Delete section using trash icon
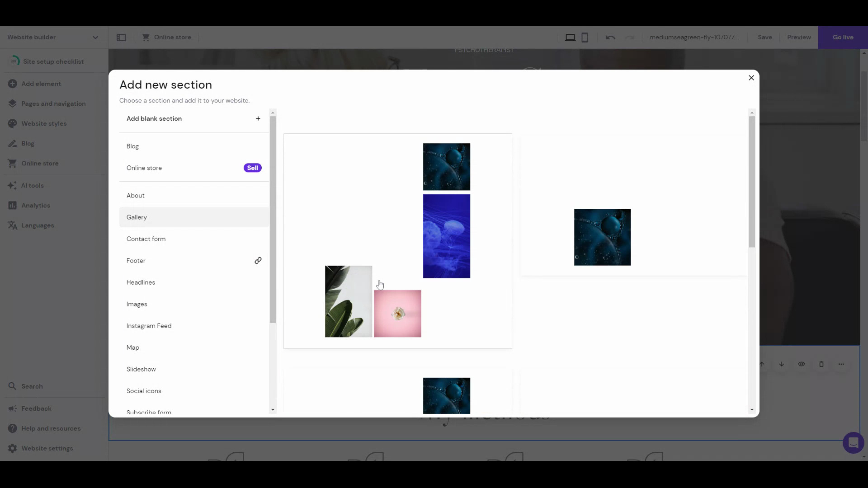Image resolution: width=868 pixels, height=488 pixels. click(x=821, y=364)
